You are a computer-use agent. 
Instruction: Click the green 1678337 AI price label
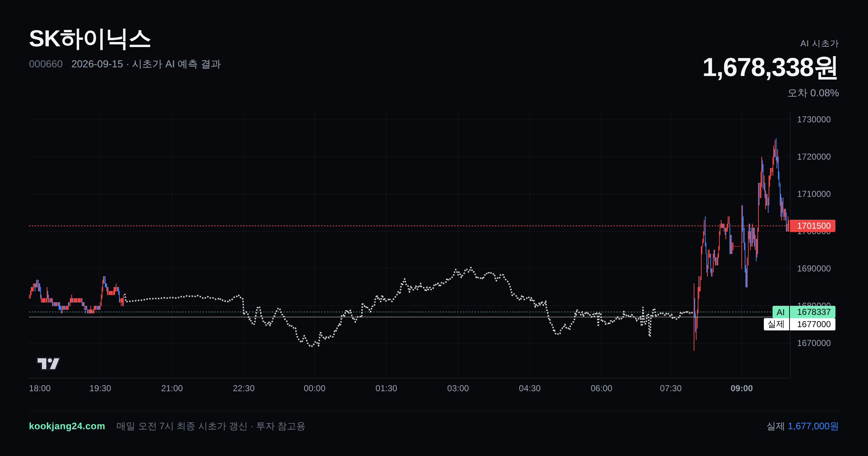(812, 312)
